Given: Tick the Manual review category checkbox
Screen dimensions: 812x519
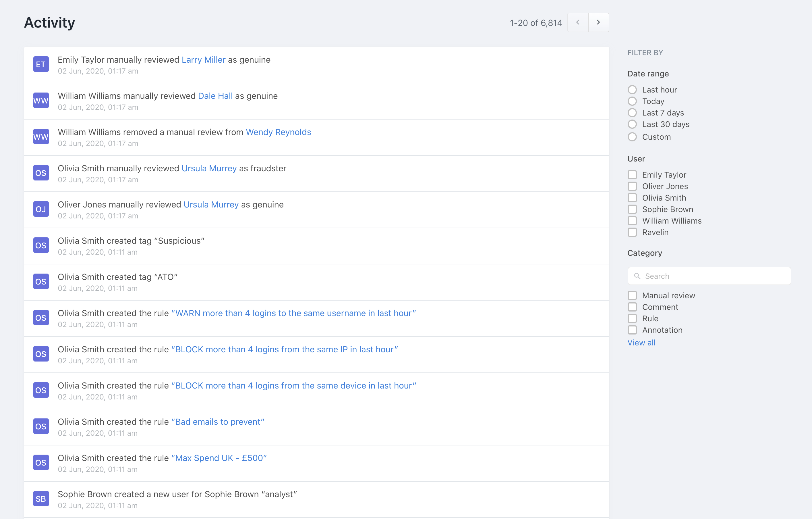Looking at the screenshot, I should [x=632, y=296].
